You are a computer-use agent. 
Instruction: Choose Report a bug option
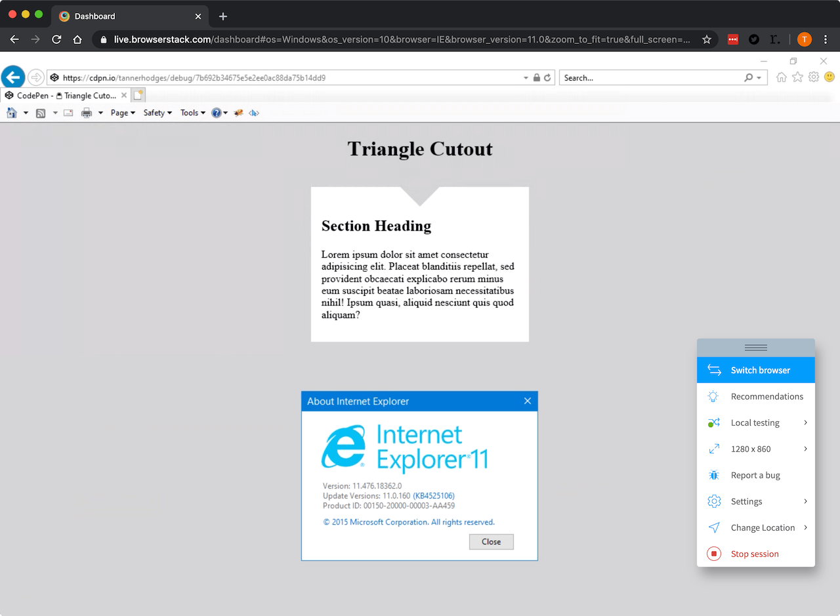755,475
